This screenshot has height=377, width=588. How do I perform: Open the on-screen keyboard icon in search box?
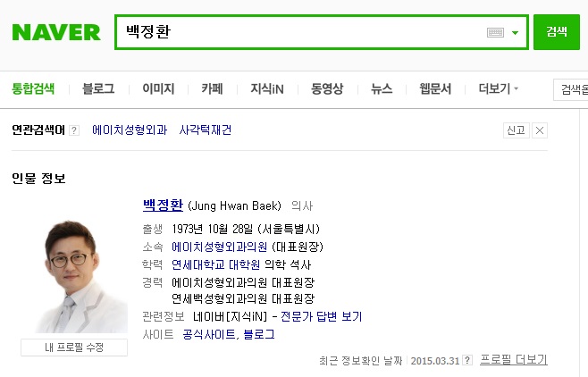coord(495,32)
